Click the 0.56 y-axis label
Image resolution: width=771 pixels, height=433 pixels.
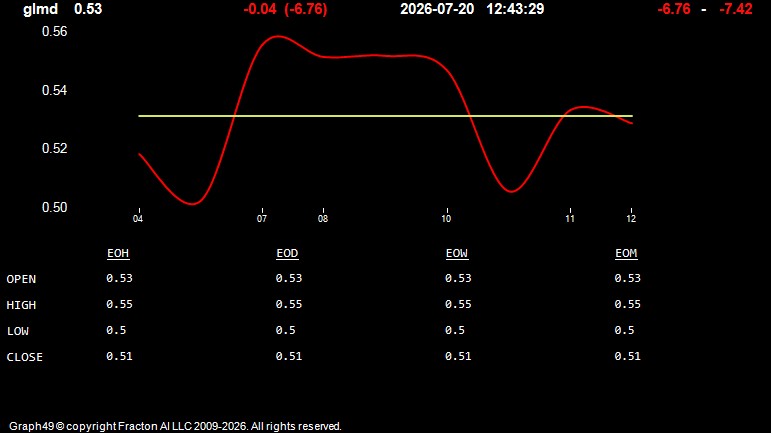(x=55, y=31)
